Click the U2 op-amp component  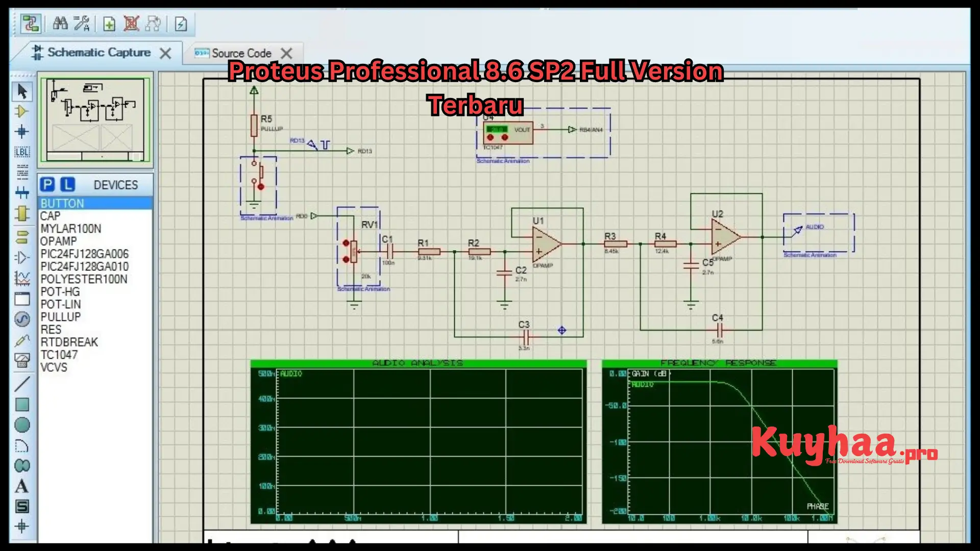point(726,236)
